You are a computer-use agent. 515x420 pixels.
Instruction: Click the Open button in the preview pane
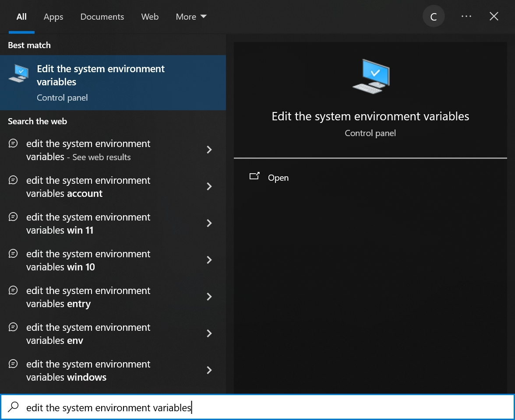278,178
